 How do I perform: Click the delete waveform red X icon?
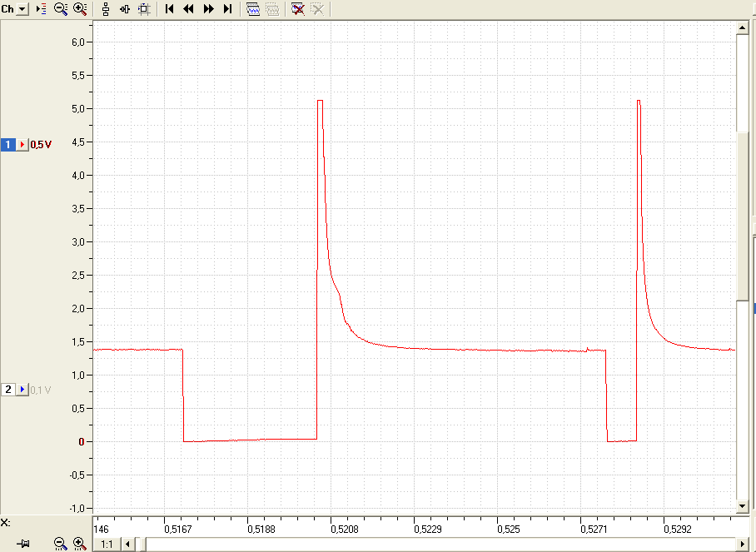(x=298, y=8)
